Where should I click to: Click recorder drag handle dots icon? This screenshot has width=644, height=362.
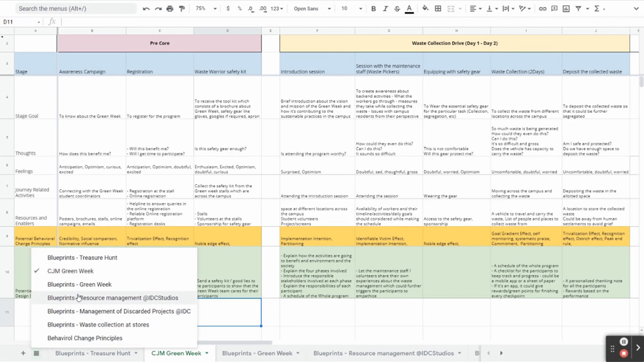(612, 349)
